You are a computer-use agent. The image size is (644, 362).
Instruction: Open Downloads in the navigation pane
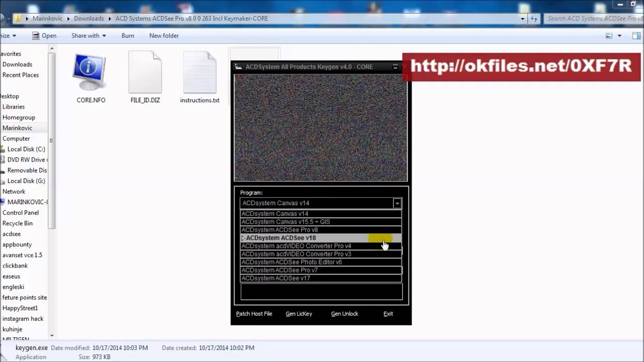click(17, 64)
